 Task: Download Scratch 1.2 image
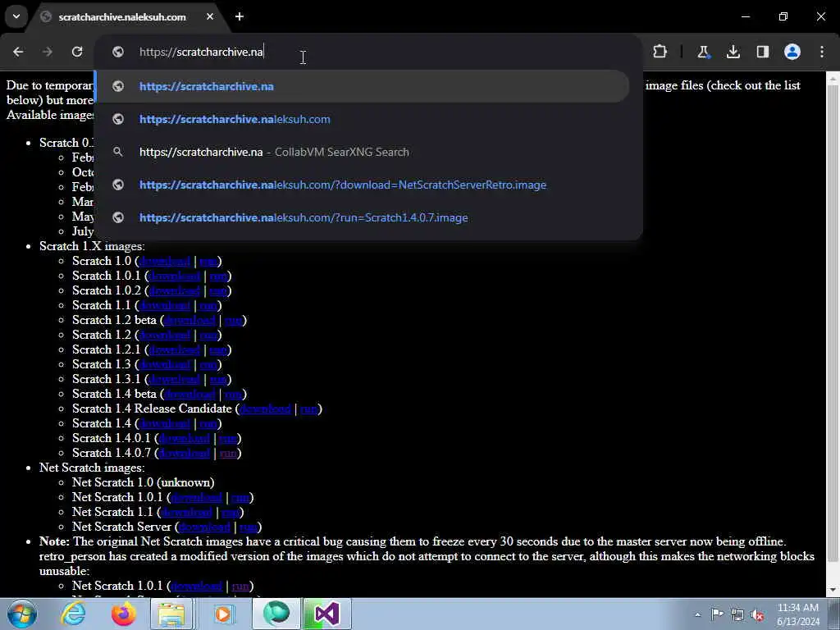(164, 336)
